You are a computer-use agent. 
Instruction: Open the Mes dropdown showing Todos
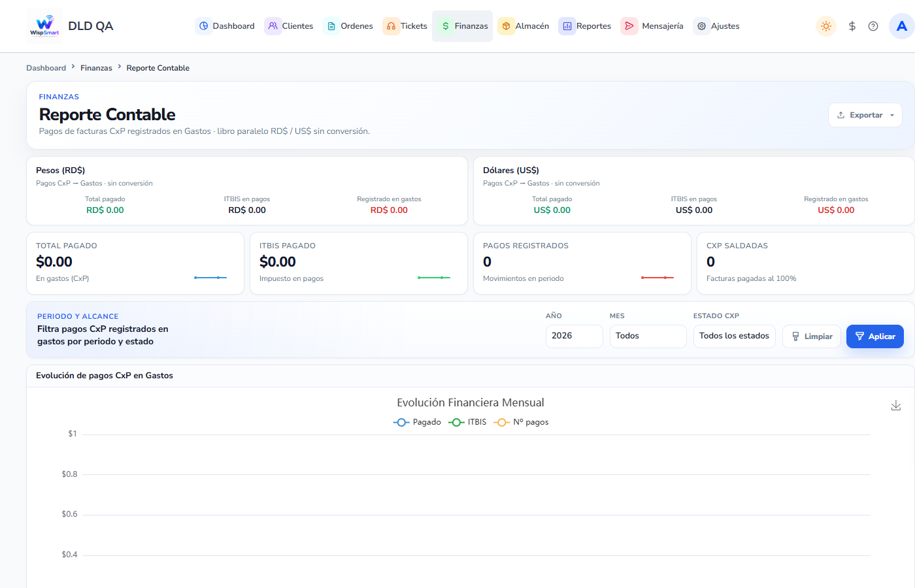(648, 336)
